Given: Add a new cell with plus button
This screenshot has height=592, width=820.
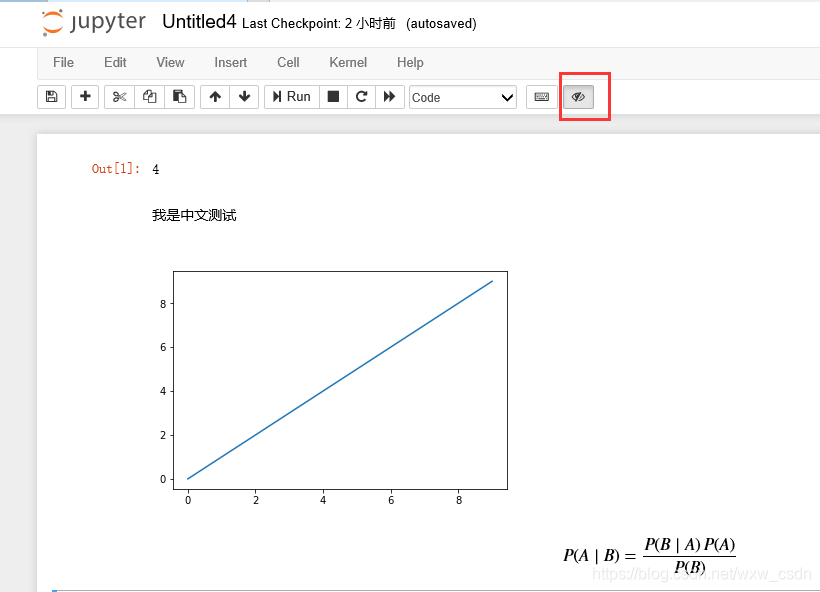Looking at the screenshot, I should [84, 96].
